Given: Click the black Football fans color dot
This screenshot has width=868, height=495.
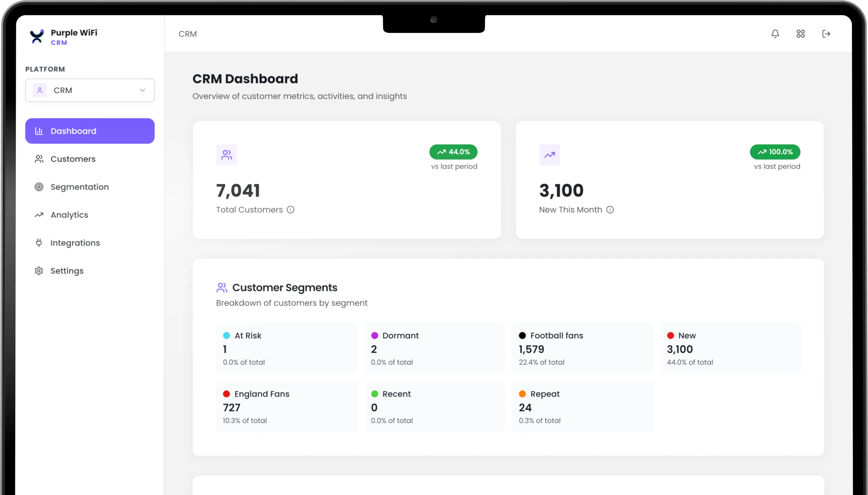Looking at the screenshot, I should tap(522, 336).
